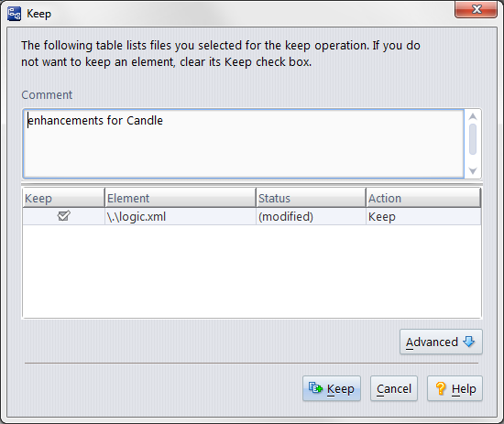Close the Keep dialog window
This screenshot has width=504, height=424.
coord(476,9)
